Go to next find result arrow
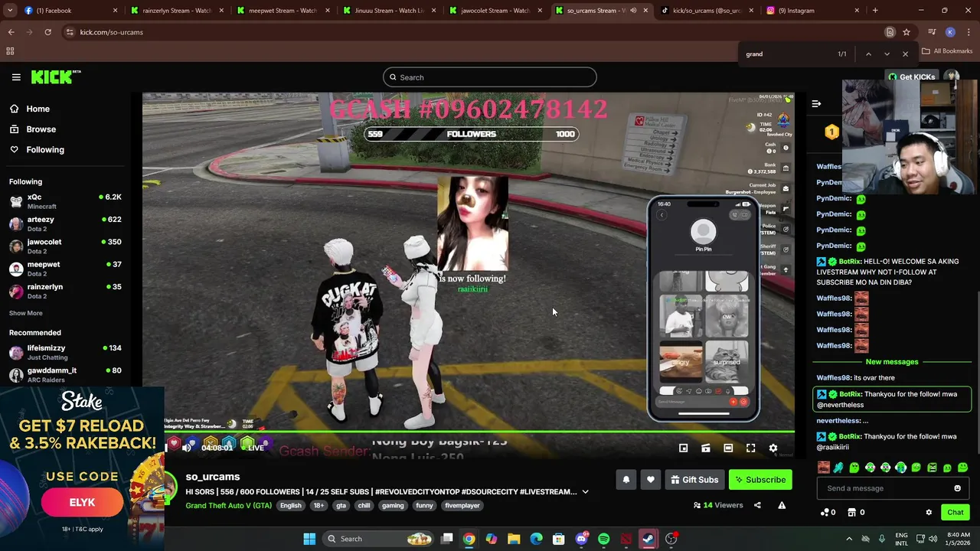This screenshot has width=980, height=551. click(x=887, y=54)
